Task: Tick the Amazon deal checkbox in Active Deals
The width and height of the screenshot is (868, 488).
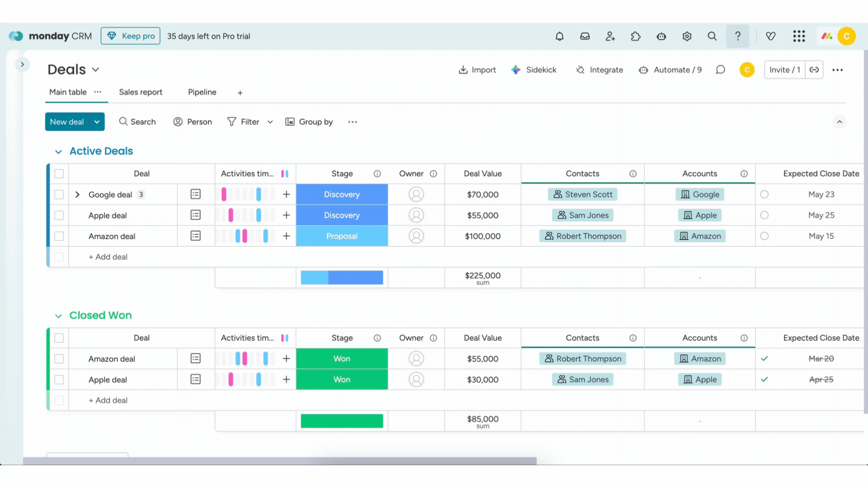Action: 59,236
